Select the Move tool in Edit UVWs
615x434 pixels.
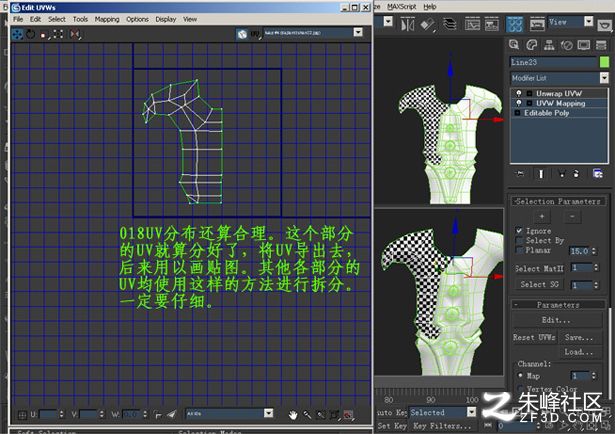(17, 34)
